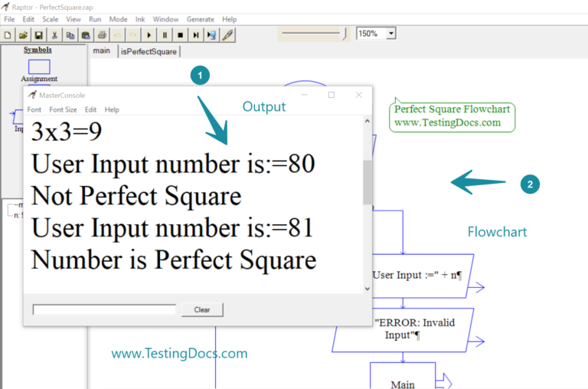Step to next shape icon

coord(196,34)
